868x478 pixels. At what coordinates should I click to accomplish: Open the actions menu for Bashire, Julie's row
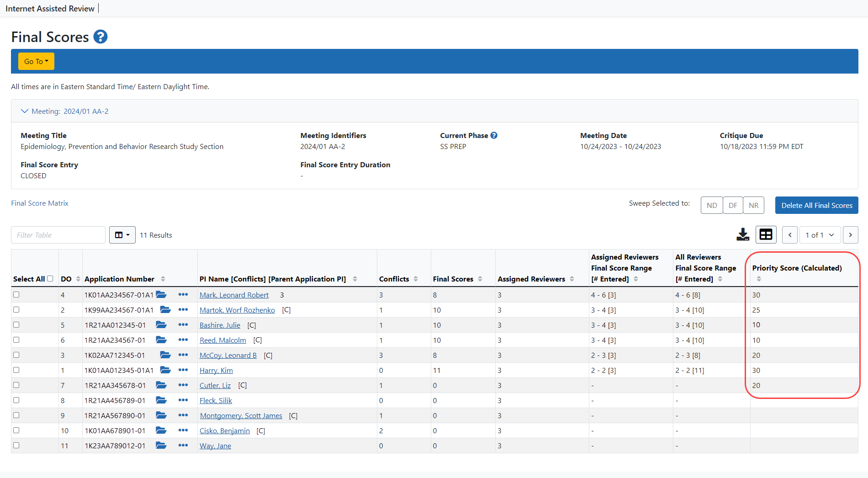[x=183, y=325]
